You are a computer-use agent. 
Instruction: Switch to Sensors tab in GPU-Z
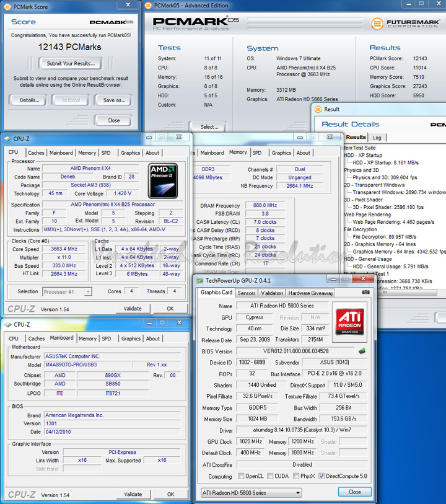click(x=247, y=293)
